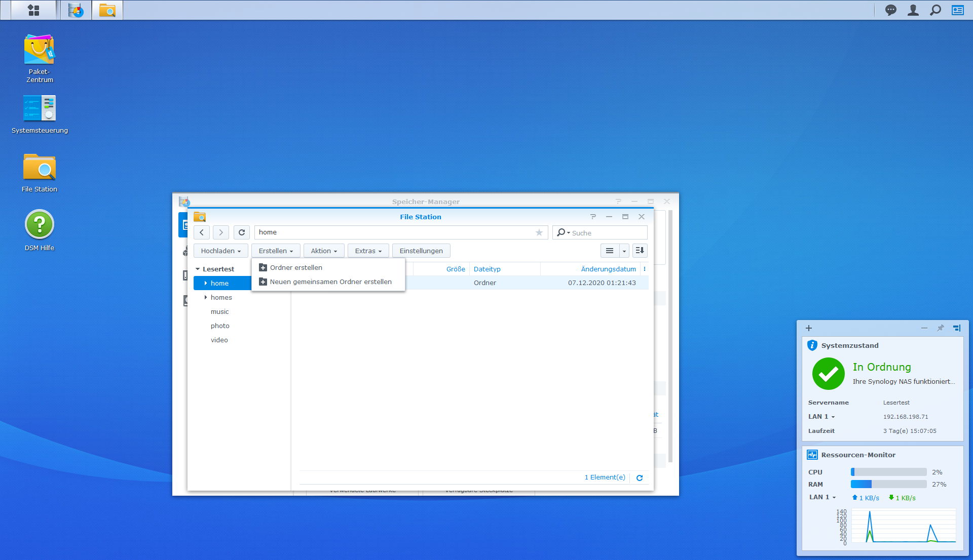This screenshot has height=560, width=973.
Task: Open the notifications speech bubble icon
Action: click(890, 10)
